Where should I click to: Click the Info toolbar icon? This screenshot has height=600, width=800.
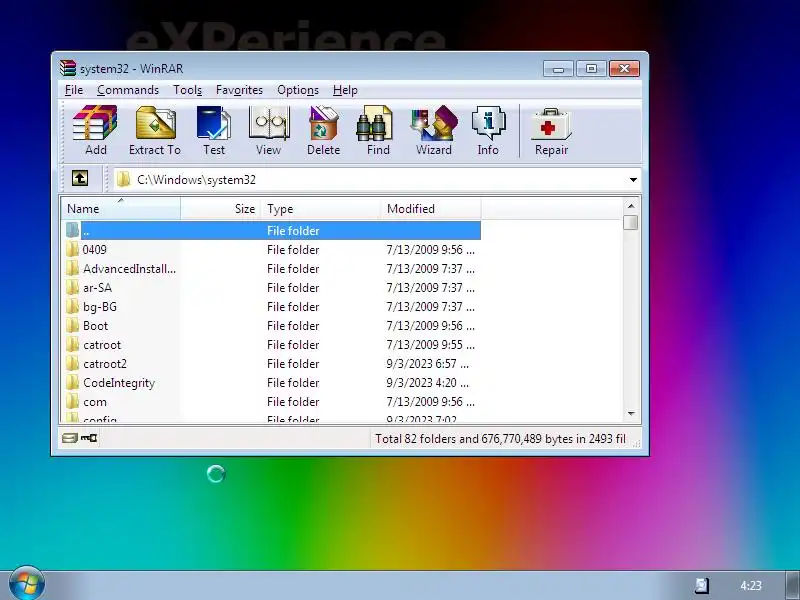click(488, 123)
